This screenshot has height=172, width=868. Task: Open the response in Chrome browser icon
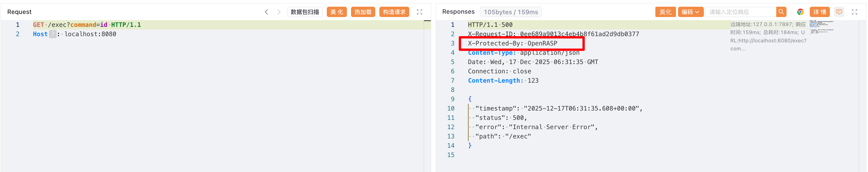(800, 12)
